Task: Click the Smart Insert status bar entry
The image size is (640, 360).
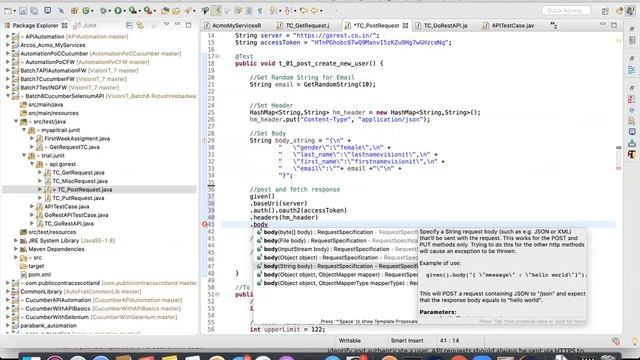Action: [x=407, y=340]
